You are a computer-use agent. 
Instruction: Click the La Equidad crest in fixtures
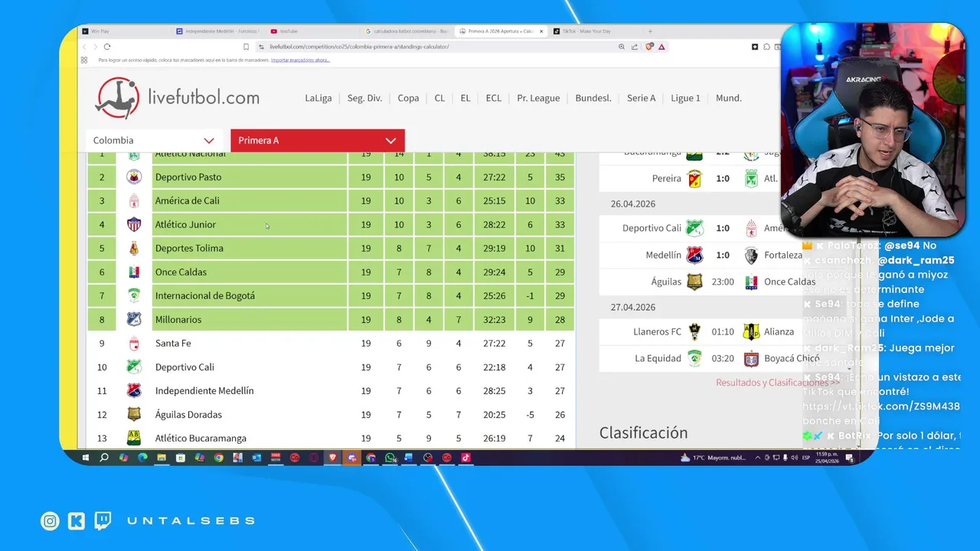(x=694, y=358)
